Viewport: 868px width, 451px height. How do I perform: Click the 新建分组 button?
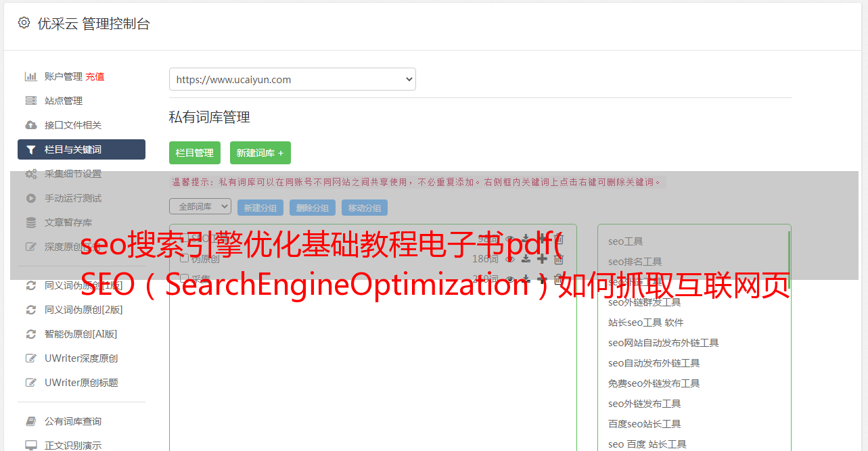260,208
